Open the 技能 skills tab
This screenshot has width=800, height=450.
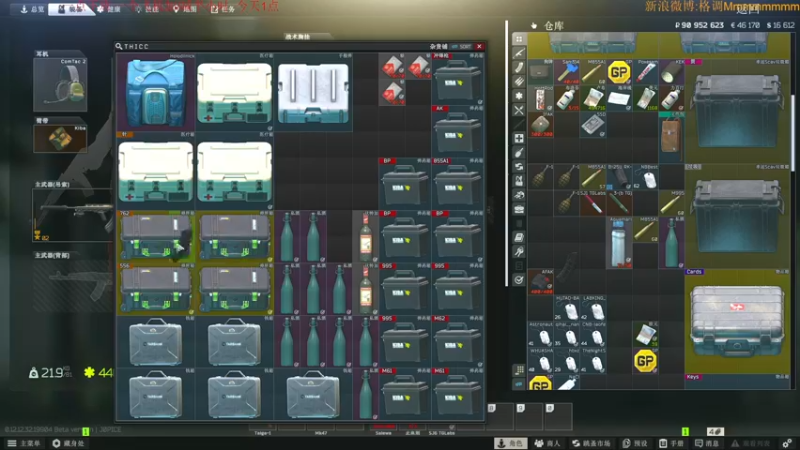[147, 9]
